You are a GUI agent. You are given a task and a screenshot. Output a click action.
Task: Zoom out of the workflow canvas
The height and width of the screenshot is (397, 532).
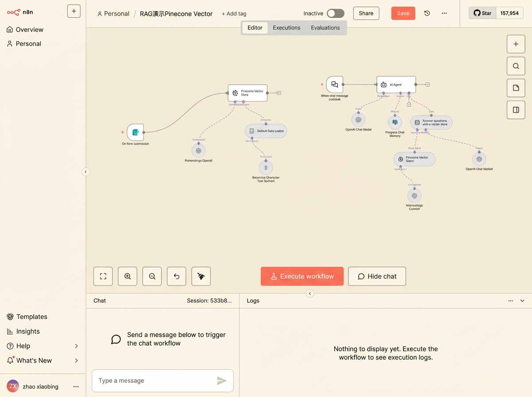click(152, 276)
